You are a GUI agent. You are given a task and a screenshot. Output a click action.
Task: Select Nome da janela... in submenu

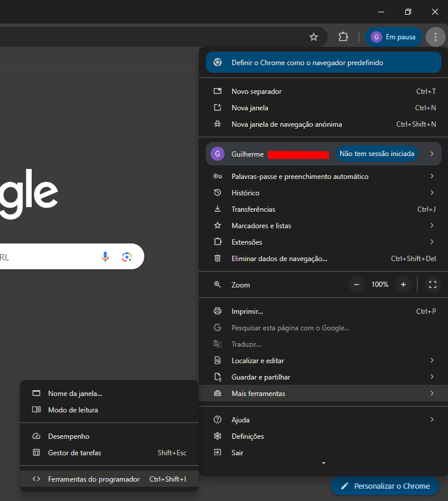click(109, 394)
